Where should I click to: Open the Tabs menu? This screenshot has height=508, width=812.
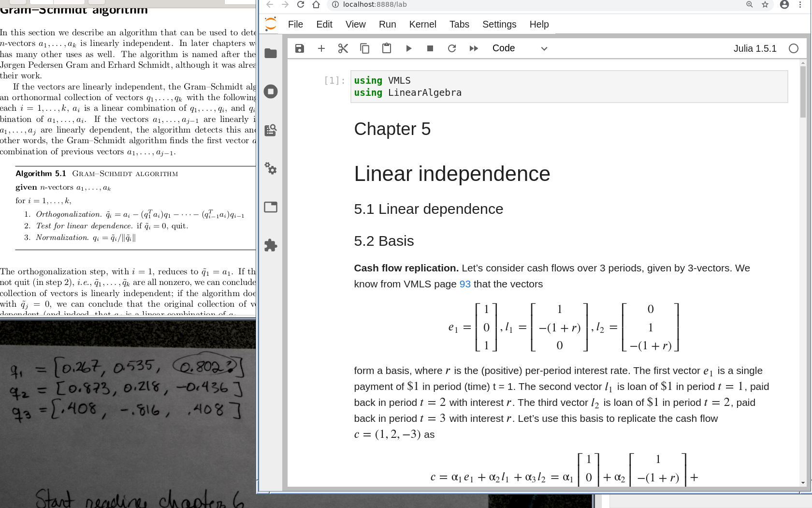tap(459, 24)
